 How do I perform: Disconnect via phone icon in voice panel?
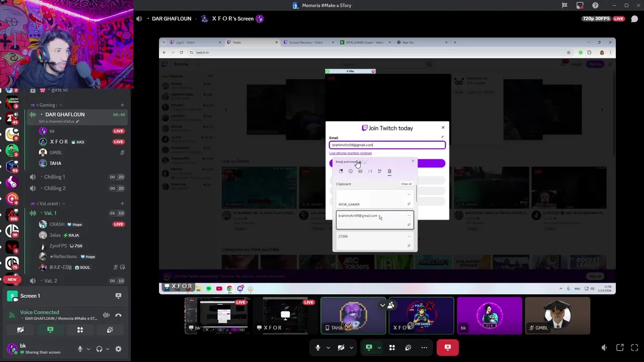click(x=118, y=315)
